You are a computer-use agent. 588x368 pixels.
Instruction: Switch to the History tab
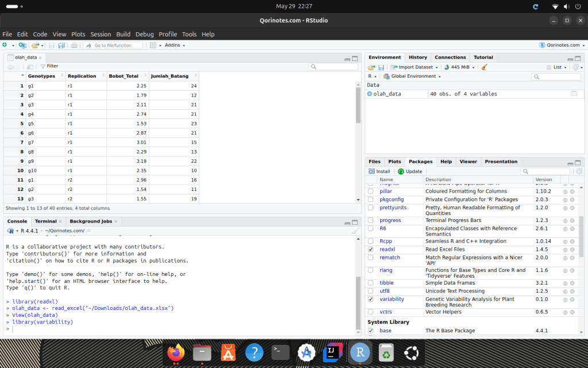click(x=417, y=57)
